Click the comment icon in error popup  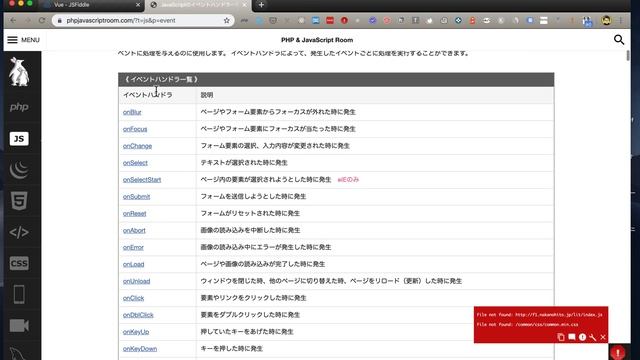[571, 337]
